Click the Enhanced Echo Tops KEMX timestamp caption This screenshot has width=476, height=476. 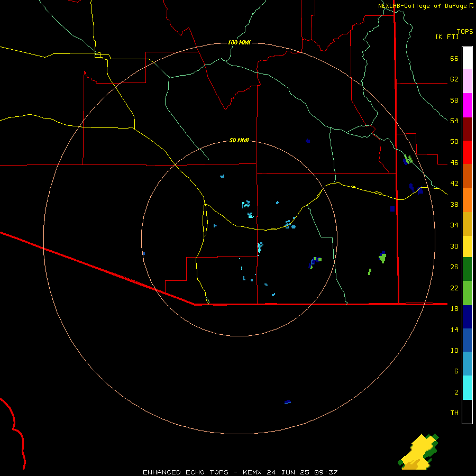click(240, 472)
